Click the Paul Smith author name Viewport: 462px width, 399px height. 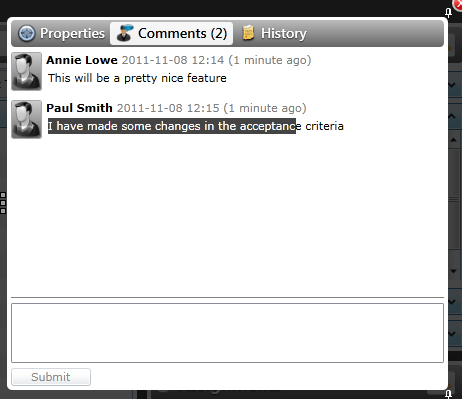(x=79, y=108)
